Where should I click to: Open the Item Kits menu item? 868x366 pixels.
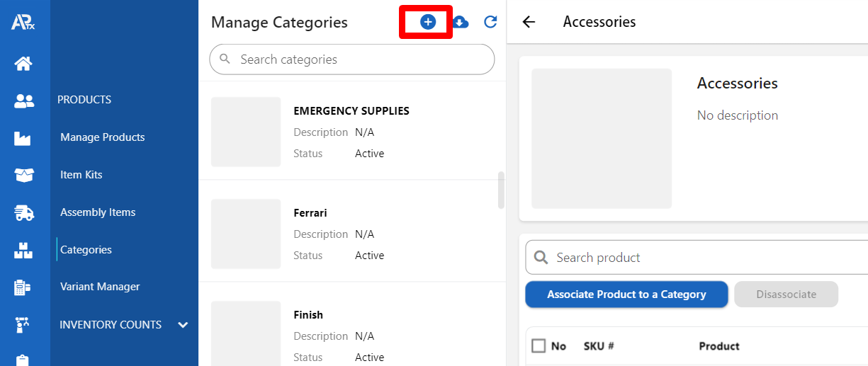tap(81, 175)
